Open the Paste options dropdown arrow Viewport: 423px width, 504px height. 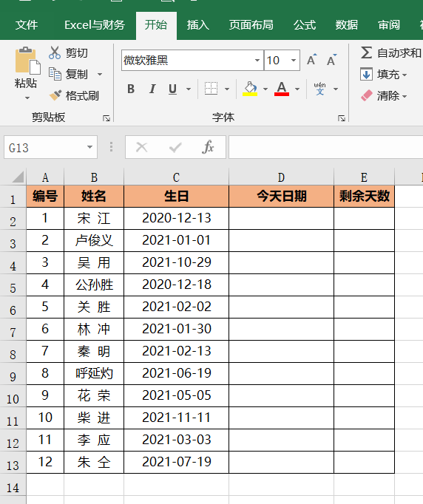[x=27, y=98]
